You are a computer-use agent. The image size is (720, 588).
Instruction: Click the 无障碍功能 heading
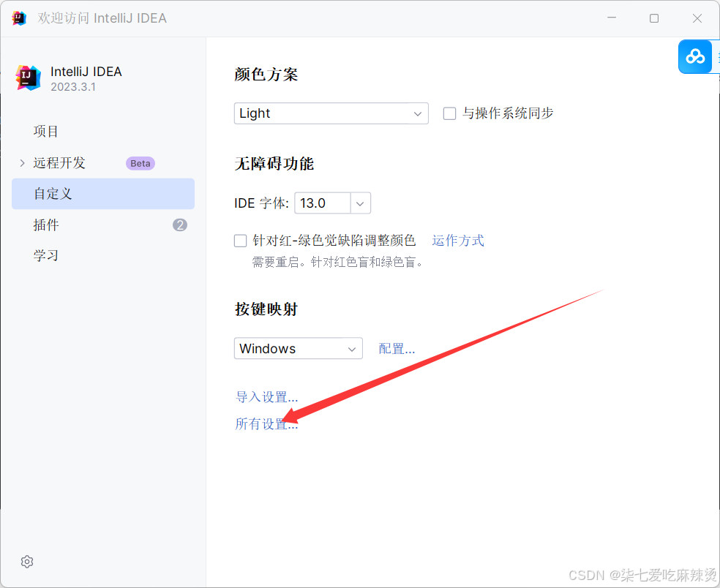pos(274,163)
